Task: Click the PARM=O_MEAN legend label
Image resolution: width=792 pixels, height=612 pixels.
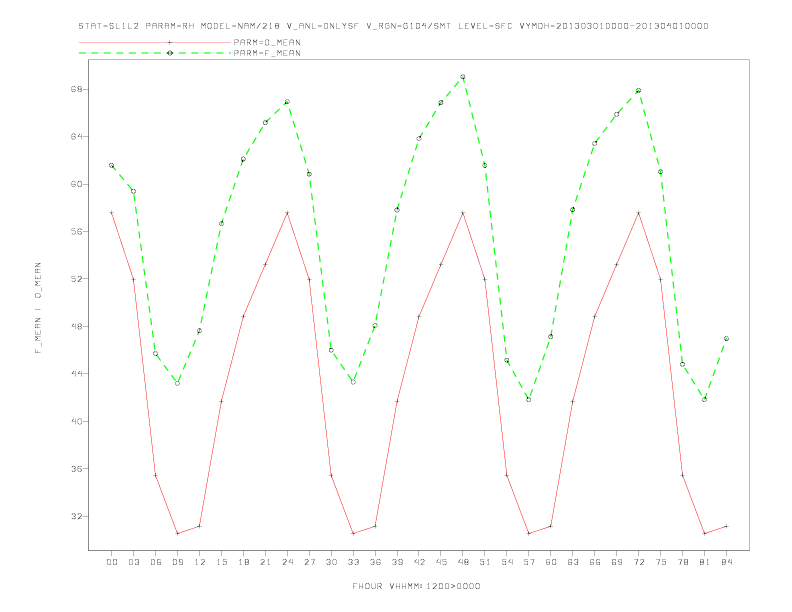Action: coord(267,42)
